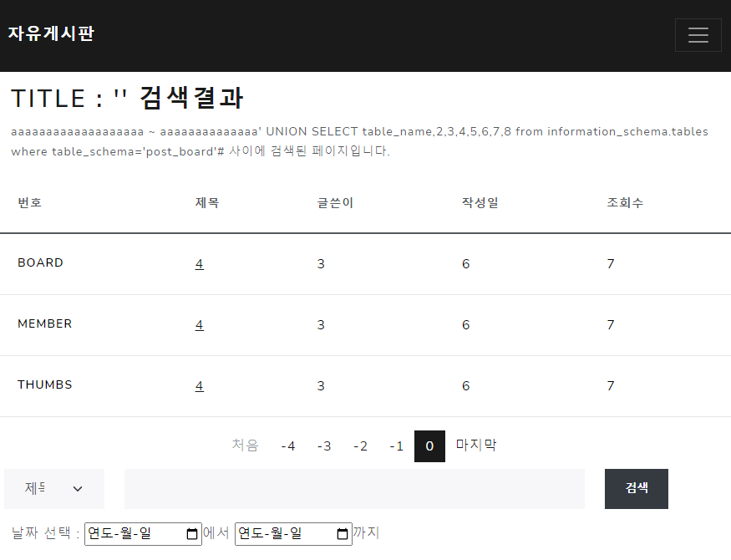Viewport: 731px width, 560px height.
Task: Go to first page 처음
Action: pos(246,445)
